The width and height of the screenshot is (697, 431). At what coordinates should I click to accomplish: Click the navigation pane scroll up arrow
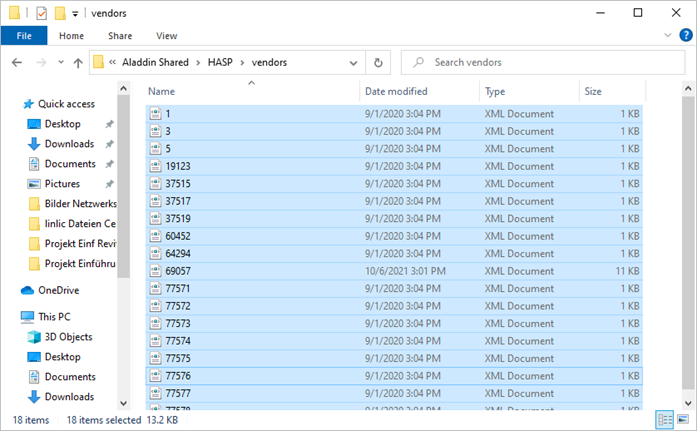pos(124,88)
